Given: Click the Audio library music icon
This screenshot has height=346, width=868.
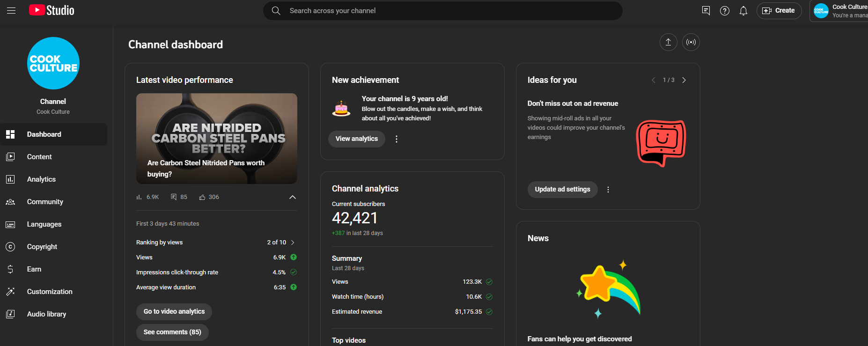Looking at the screenshot, I should (10, 314).
